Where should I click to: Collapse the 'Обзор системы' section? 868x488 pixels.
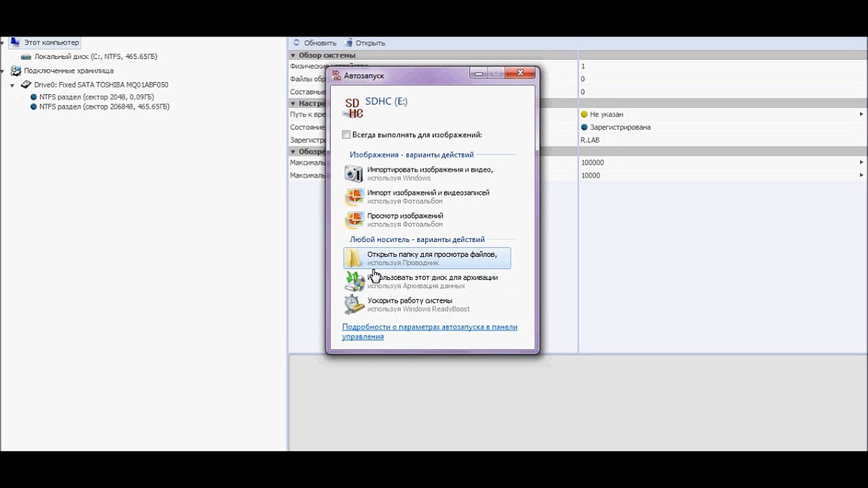pyautogui.click(x=293, y=56)
